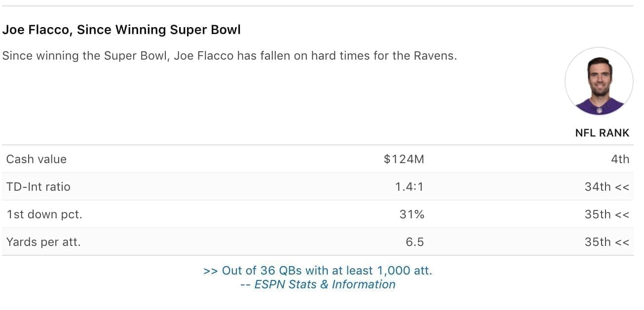Click the 'Out of 36 QBs' footnote text
The image size is (644, 310).
(x=327, y=271)
